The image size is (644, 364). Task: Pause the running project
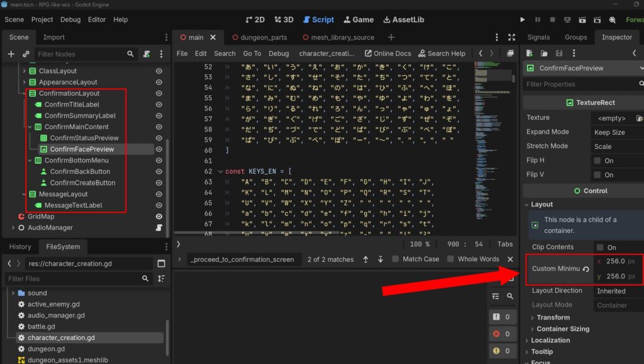tap(538, 20)
